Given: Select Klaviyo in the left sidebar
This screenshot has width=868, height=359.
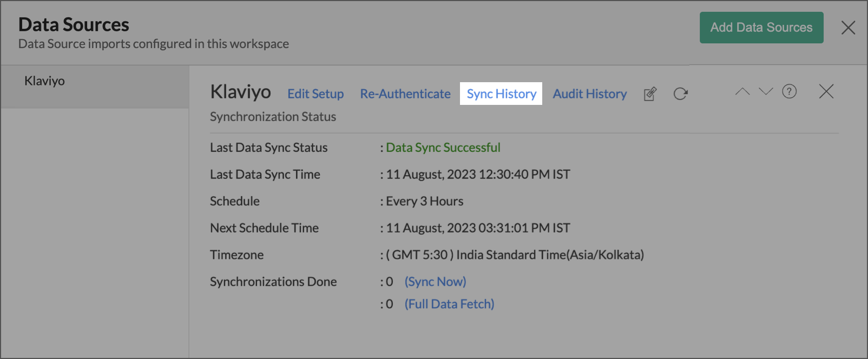Looking at the screenshot, I should (44, 81).
